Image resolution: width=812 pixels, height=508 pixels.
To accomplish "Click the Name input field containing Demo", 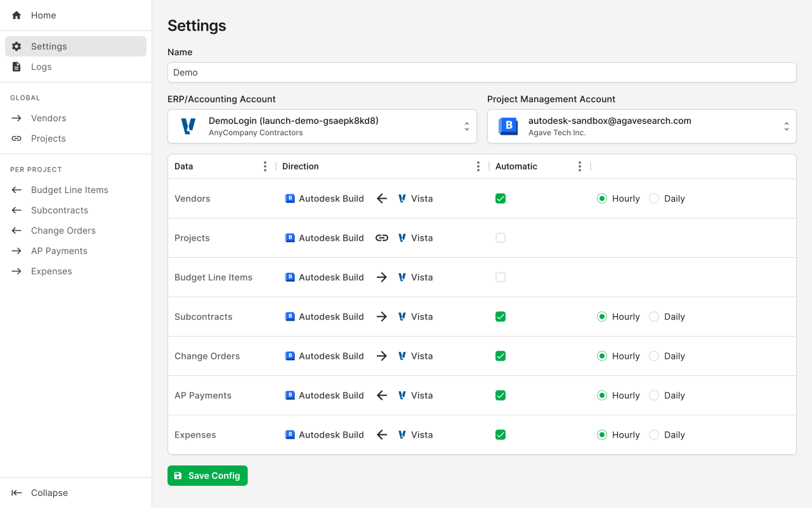I will click(482, 72).
